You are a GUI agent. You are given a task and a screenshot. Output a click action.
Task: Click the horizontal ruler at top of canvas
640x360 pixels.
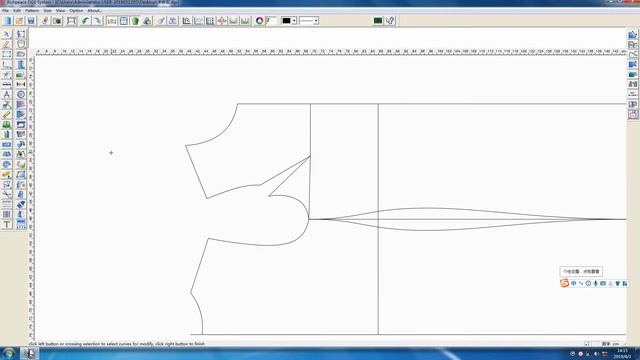[x=331, y=52]
